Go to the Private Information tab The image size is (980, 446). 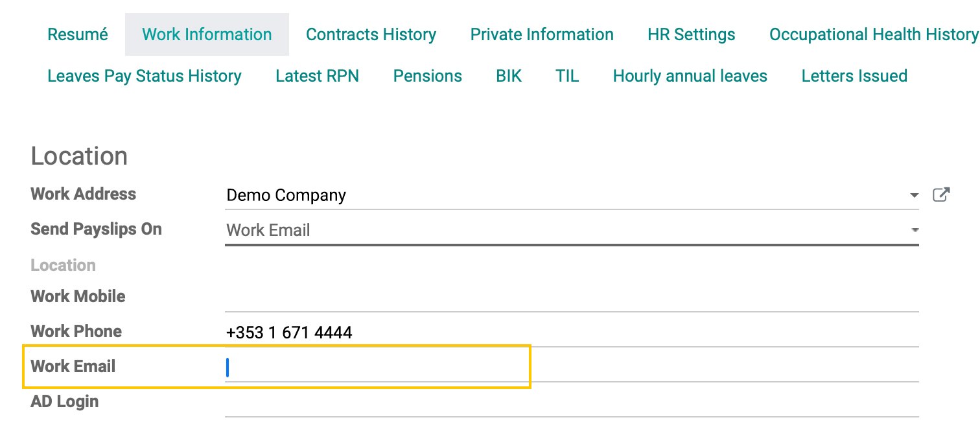(542, 34)
